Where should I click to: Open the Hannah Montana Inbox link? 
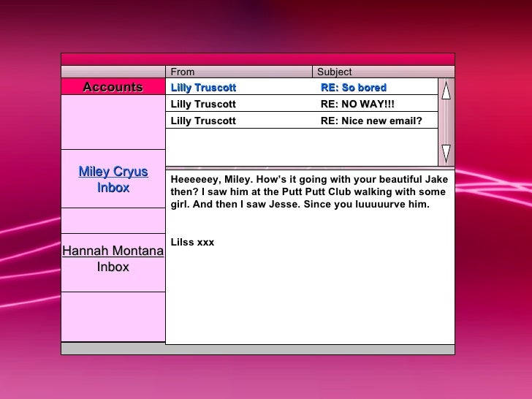click(x=113, y=259)
